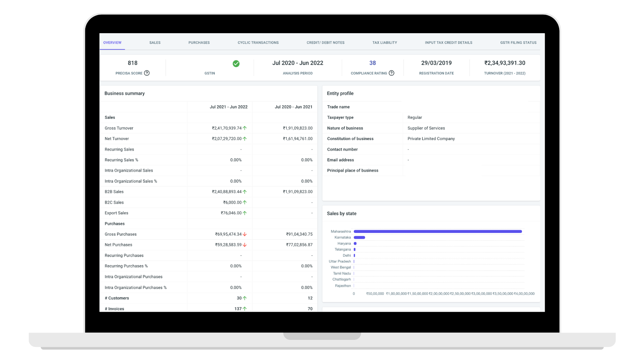Select the Tax Liability tab
Image resolution: width=644 pixels, height=362 pixels.
(384, 43)
